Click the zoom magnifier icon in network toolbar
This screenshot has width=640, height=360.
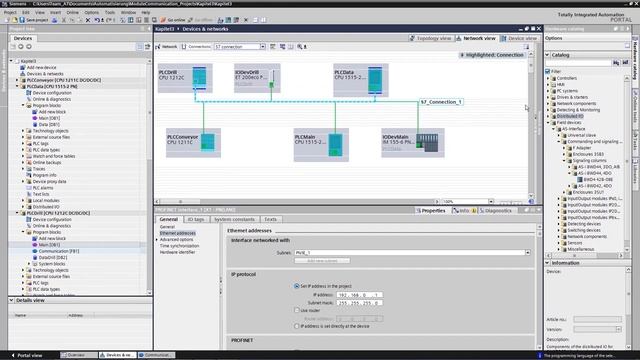300,47
